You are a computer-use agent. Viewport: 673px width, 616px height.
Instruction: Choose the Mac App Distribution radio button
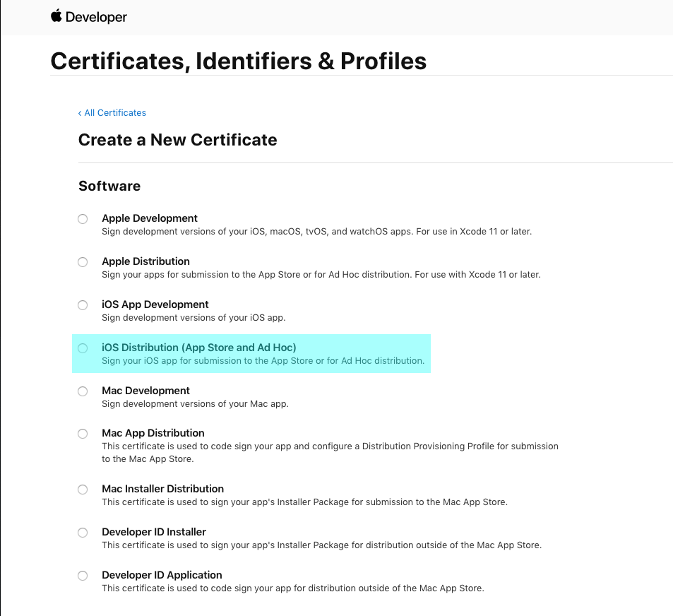(x=83, y=434)
